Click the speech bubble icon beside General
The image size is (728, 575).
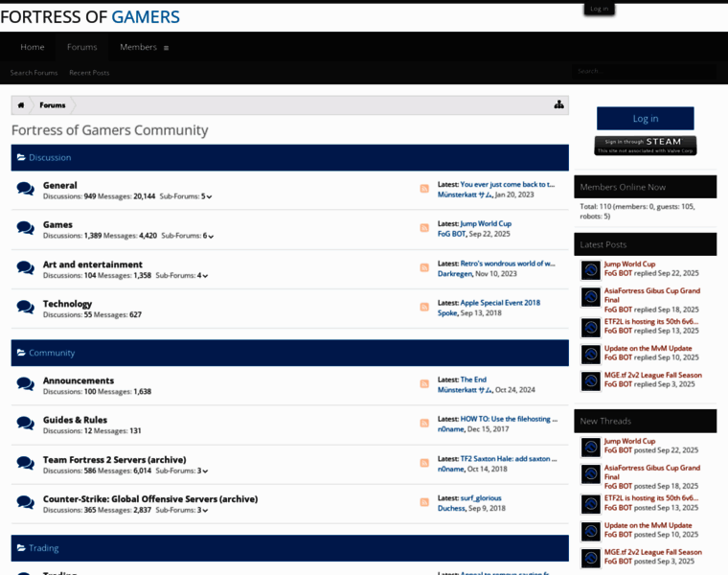[x=25, y=189]
